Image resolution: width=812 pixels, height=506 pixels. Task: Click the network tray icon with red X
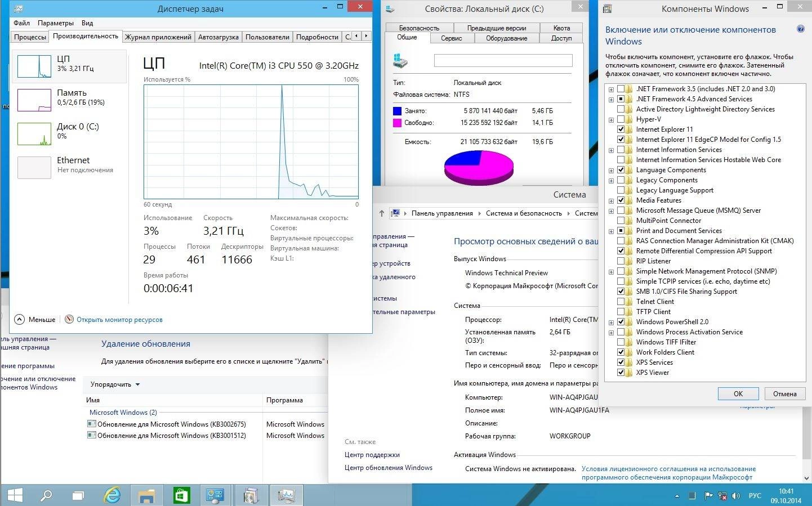tap(722, 496)
